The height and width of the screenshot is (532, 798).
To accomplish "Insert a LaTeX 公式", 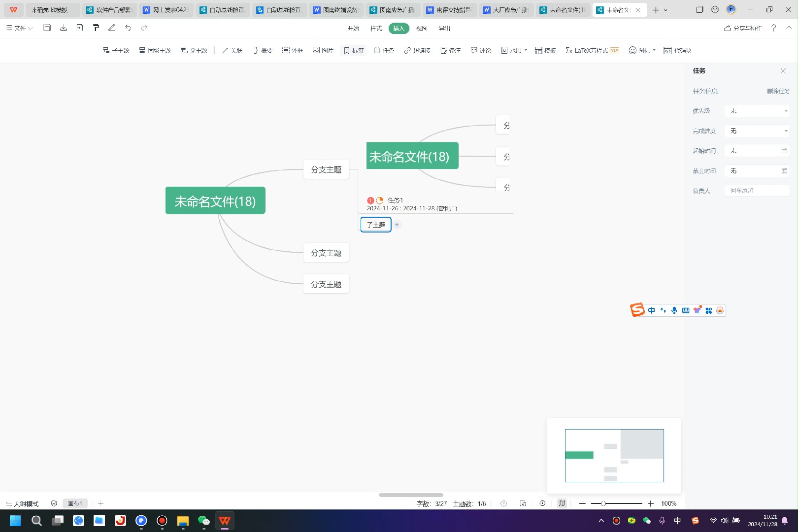I will point(588,50).
